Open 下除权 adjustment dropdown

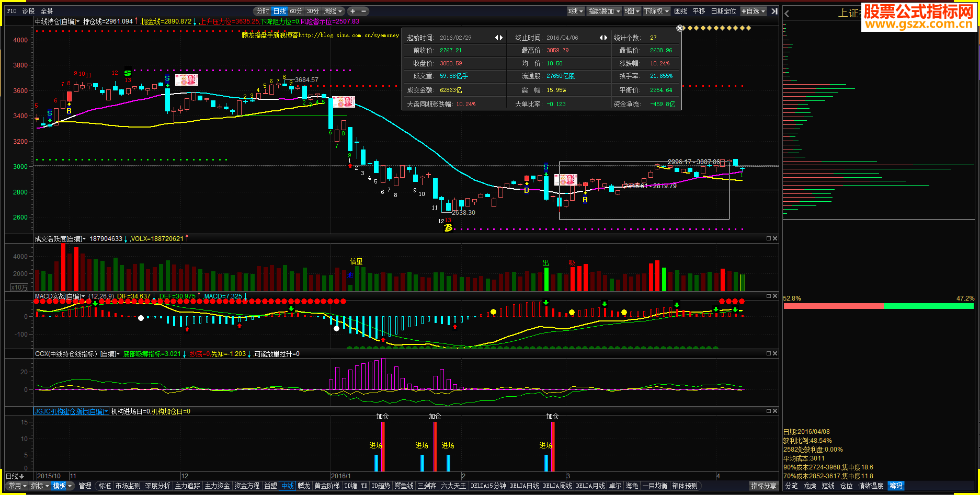(x=656, y=11)
